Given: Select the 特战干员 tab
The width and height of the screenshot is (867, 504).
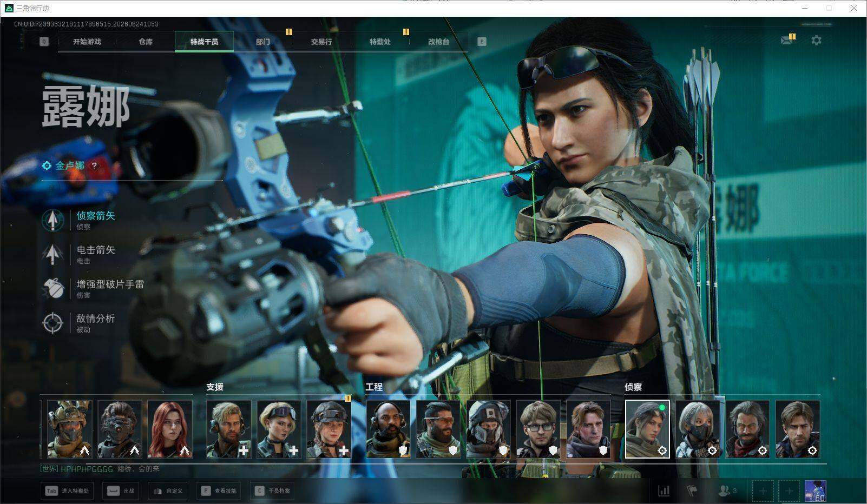Looking at the screenshot, I should coord(204,42).
